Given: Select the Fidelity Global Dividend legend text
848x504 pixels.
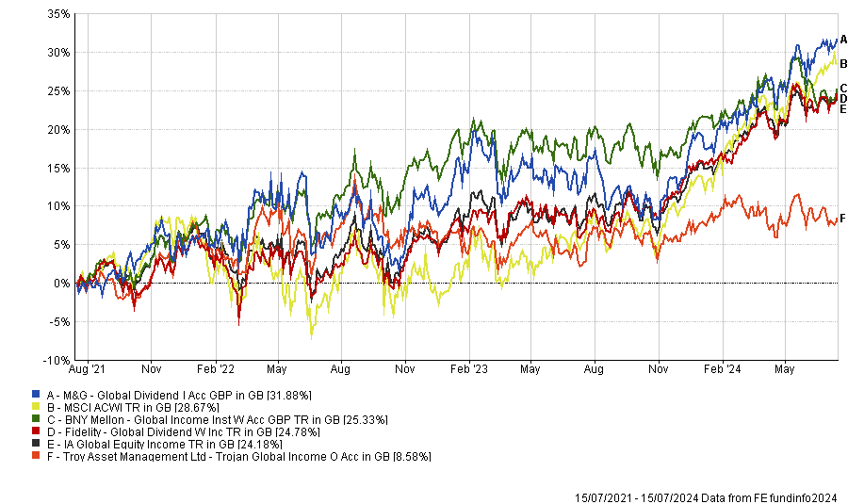Looking at the screenshot, I should 182,431.
